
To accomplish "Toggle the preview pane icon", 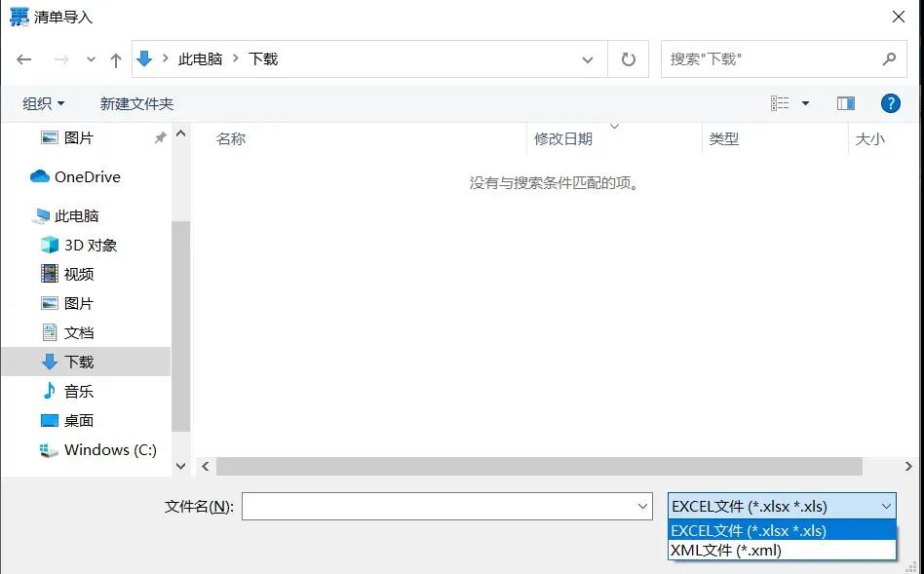I will pyautogui.click(x=845, y=102).
